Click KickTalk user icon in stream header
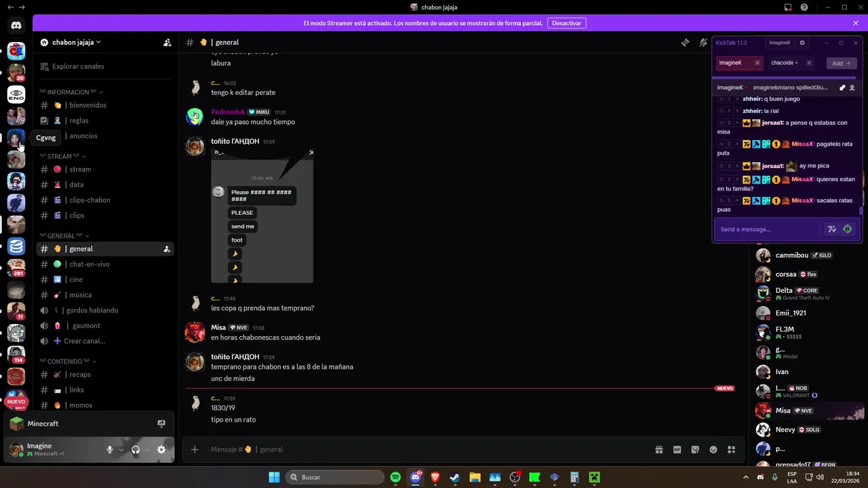Viewport: 868px width, 488px height. 852,87
